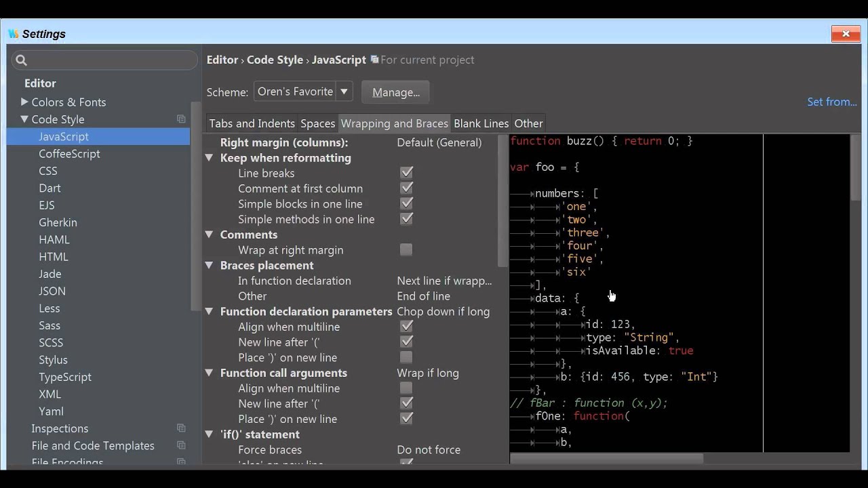Image resolution: width=868 pixels, height=488 pixels.
Task: Open the Other tab
Action: point(528,123)
